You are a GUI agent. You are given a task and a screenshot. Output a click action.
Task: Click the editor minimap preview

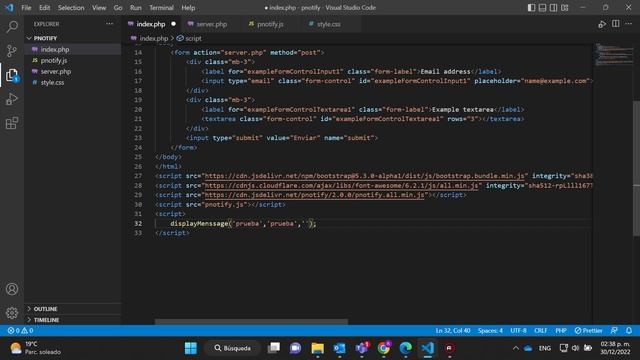point(613,54)
